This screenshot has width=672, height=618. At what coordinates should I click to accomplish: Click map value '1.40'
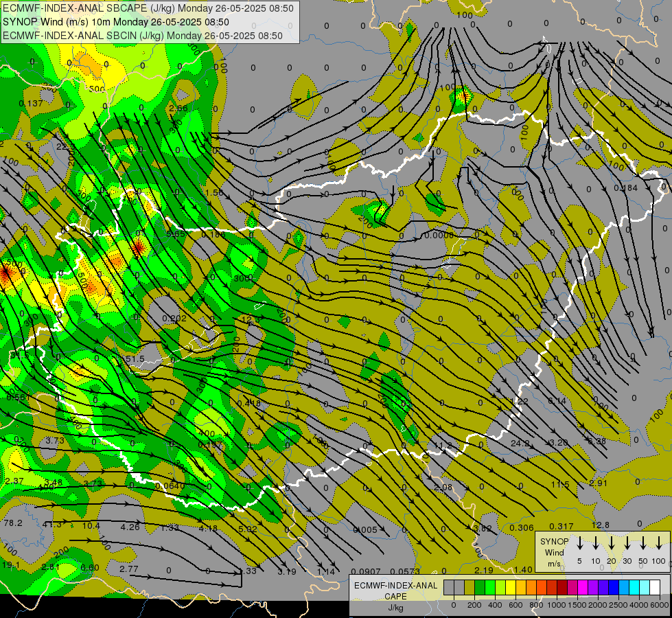tap(523, 569)
